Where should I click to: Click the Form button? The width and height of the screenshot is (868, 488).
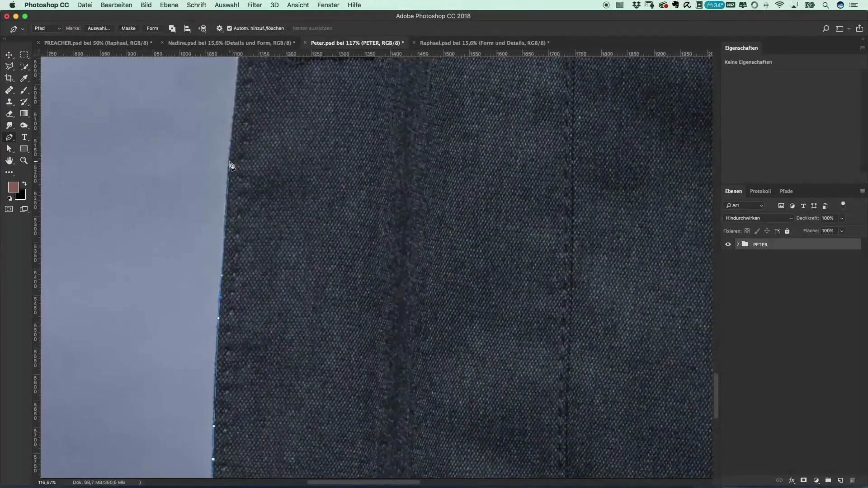pos(152,28)
